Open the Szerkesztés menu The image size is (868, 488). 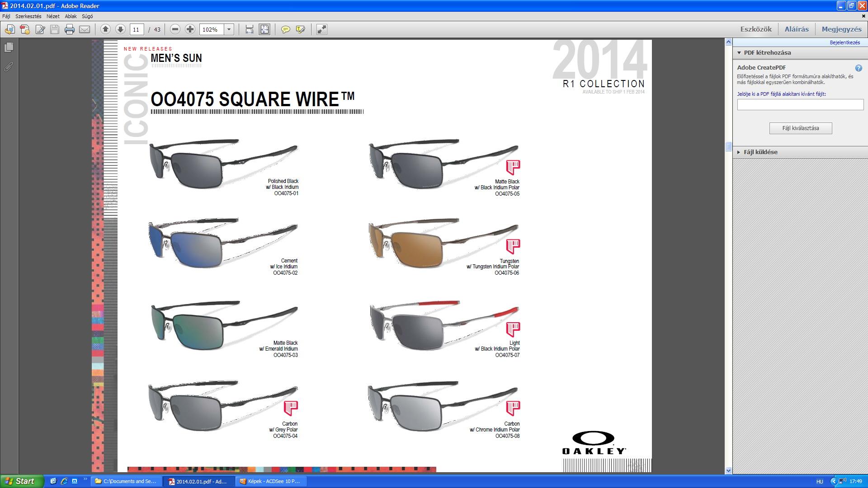(x=28, y=16)
